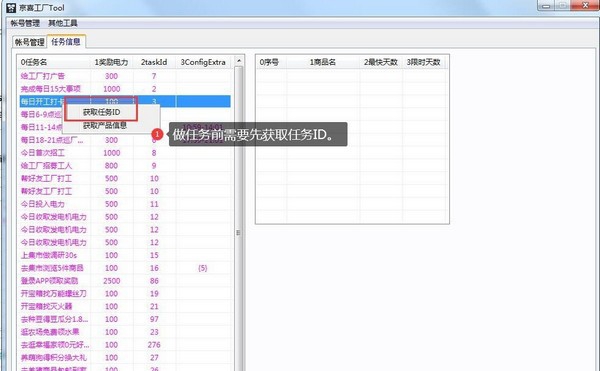Image resolution: width=600 pixels, height=371 pixels.
Task: Select the 给工厂打广告 task row
Action: (x=124, y=76)
